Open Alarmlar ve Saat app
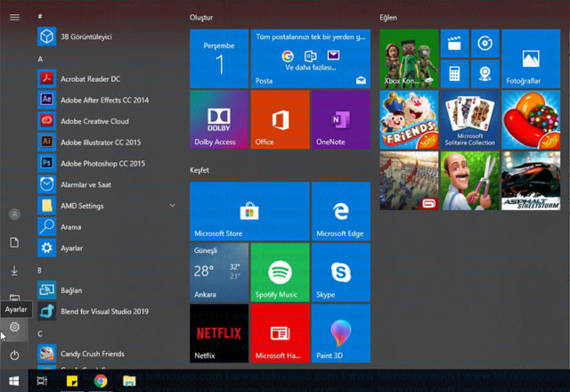570x392 pixels. 107,184
